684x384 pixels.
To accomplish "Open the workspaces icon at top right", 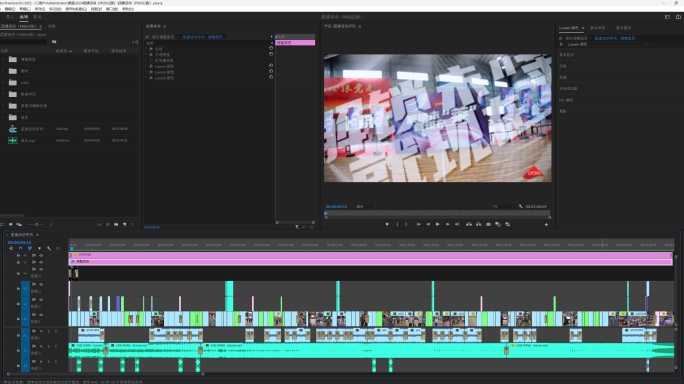I will (x=667, y=17).
